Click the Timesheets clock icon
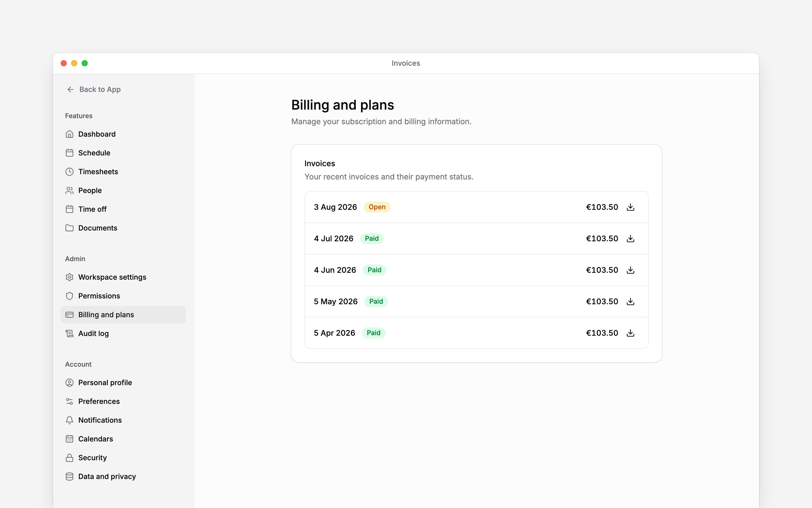 pos(70,172)
